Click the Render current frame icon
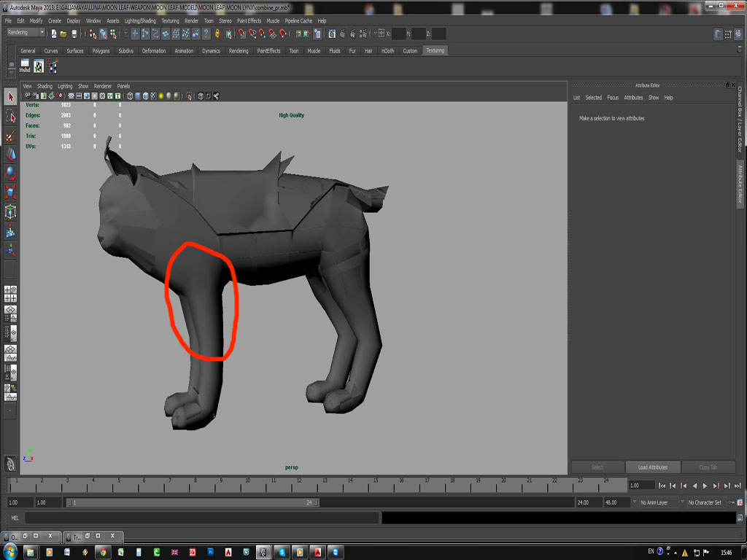The image size is (747, 560). 342,34
